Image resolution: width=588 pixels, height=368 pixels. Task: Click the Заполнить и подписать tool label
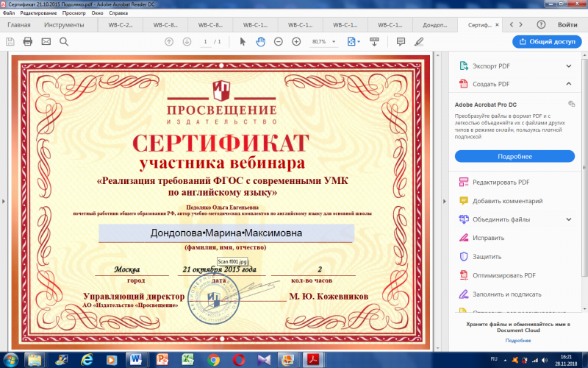507,294
